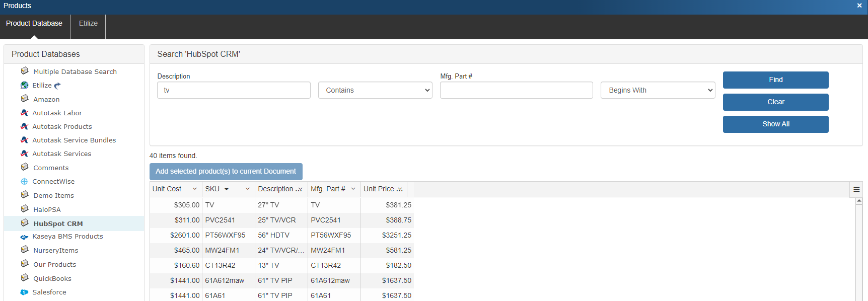Select the Salesforce database link
The height and width of the screenshot is (301, 868).
click(49, 292)
